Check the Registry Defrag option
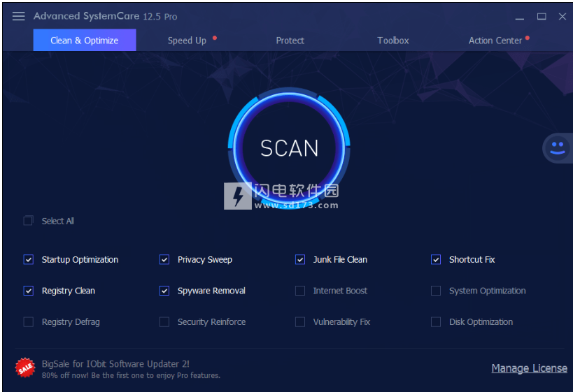The width and height of the screenshot is (573, 392). click(29, 322)
